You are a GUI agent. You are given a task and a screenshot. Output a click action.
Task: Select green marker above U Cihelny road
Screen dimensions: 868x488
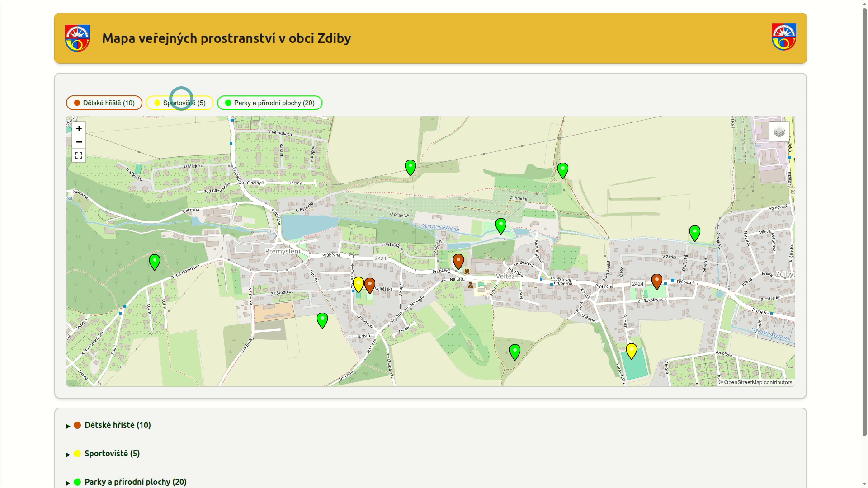(x=410, y=168)
